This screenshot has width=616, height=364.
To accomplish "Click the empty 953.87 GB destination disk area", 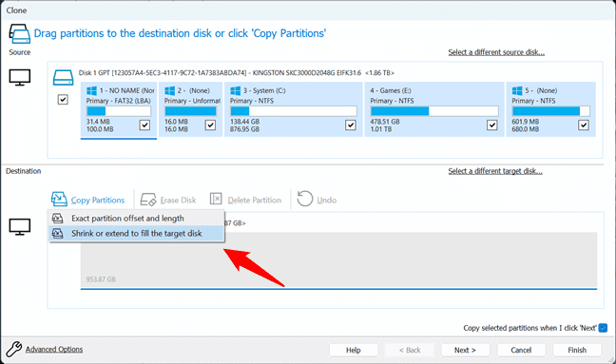I will coord(338,259).
